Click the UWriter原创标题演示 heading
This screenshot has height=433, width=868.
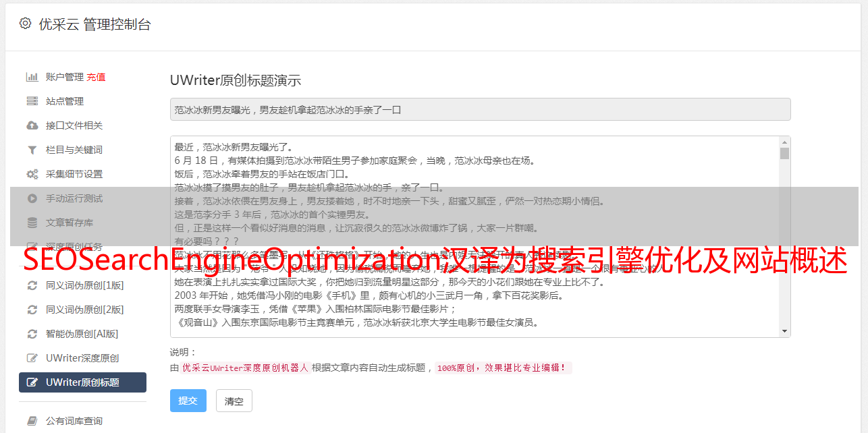tap(236, 80)
